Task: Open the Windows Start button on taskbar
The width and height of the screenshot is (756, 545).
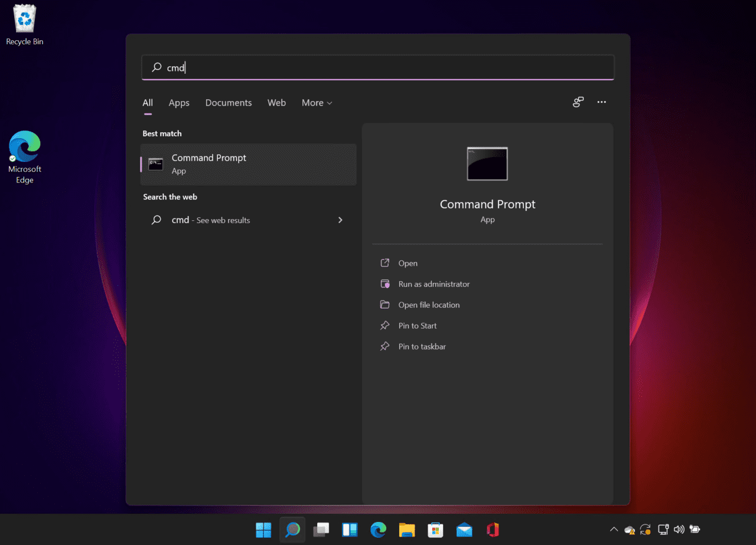Action: tap(263, 530)
